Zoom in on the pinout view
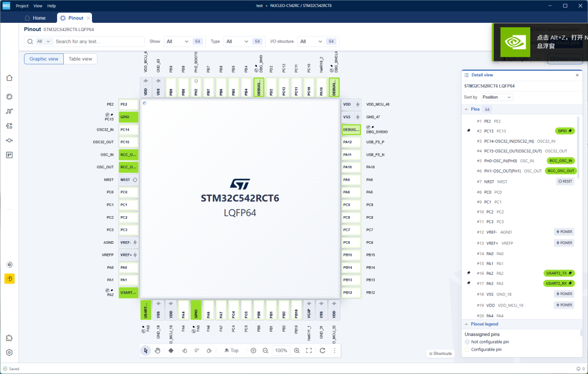Image resolution: width=588 pixels, height=374 pixels. tap(297, 351)
